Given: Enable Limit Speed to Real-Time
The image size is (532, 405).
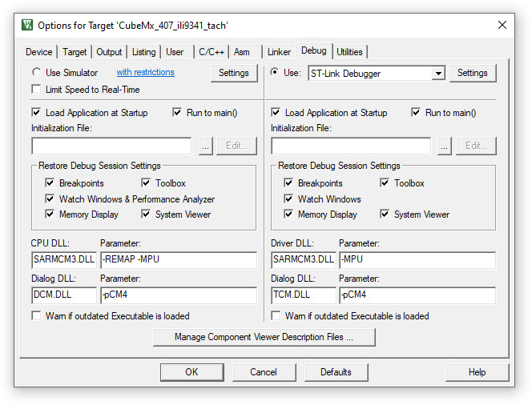Looking at the screenshot, I should point(36,90).
